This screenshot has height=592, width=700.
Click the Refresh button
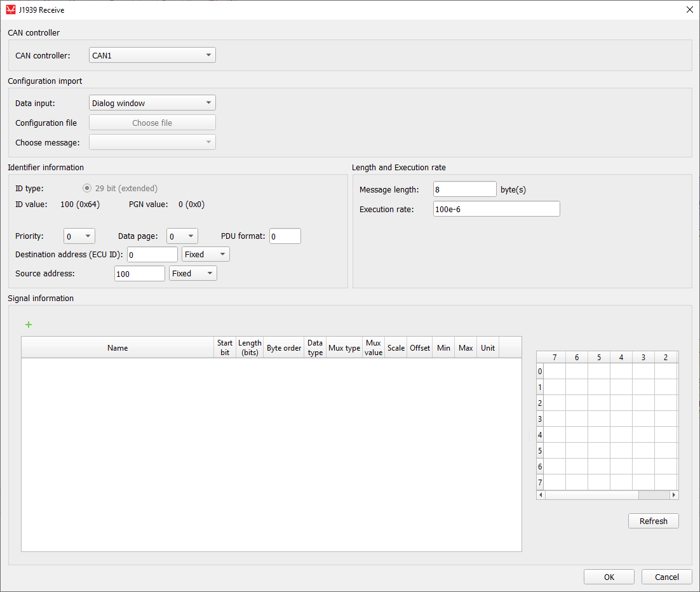[654, 521]
